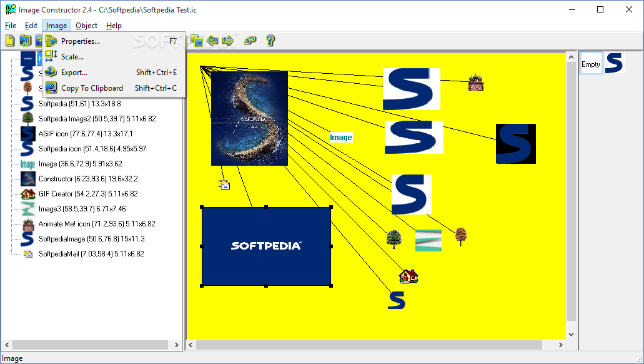This screenshot has width=644, height=364.
Task: Click the S thumbnail in right panel
Action: click(614, 63)
